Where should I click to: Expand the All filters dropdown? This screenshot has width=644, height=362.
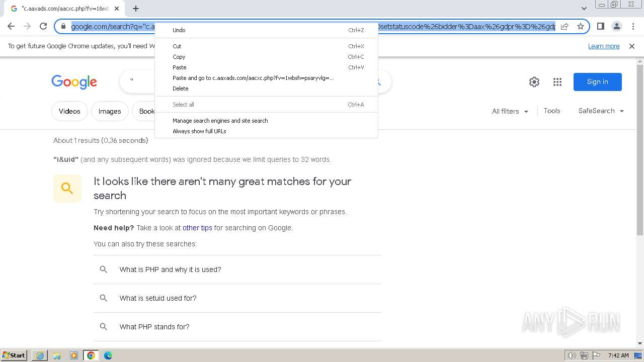(510, 111)
